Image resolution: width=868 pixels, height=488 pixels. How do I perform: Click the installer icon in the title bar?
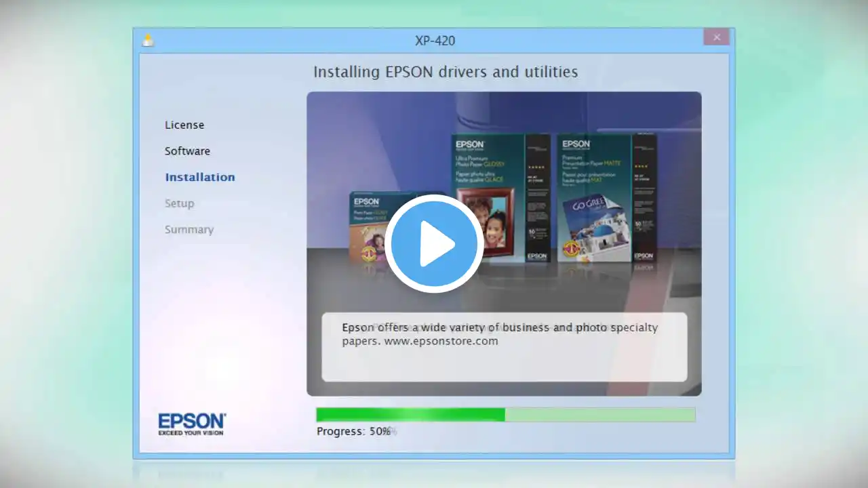pos(148,40)
